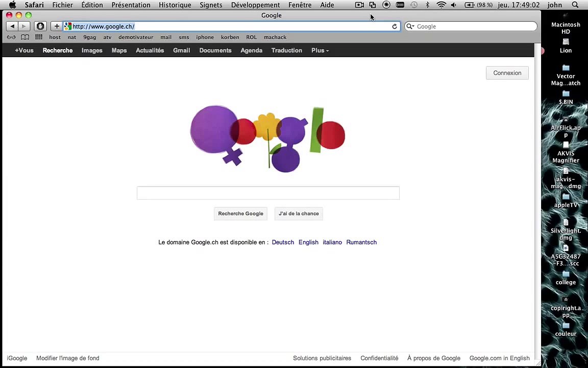
Task: Switch Google to Deutsch
Action: coord(283,242)
